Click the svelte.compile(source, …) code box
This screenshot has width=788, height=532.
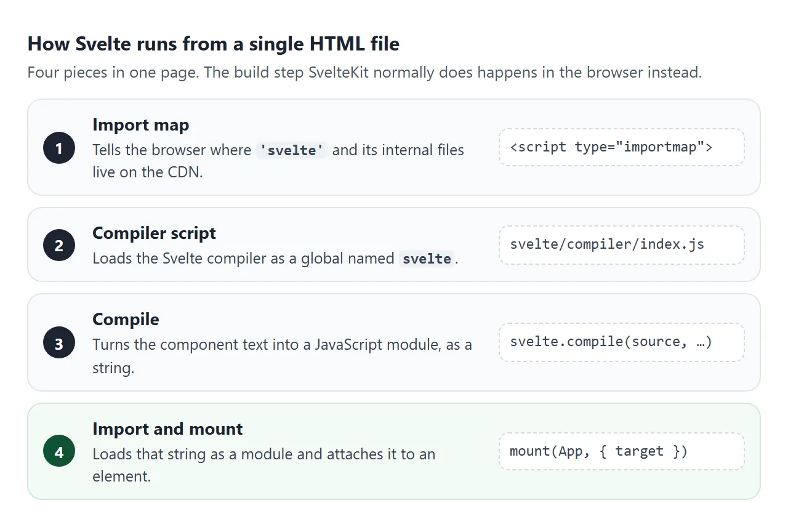tap(622, 342)
